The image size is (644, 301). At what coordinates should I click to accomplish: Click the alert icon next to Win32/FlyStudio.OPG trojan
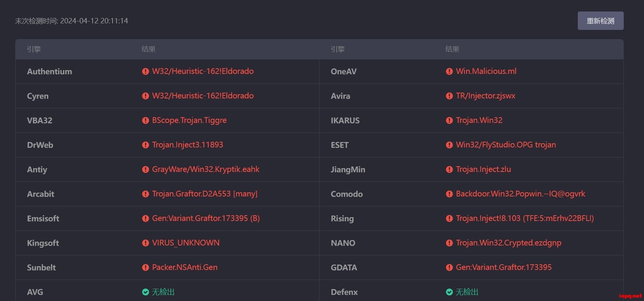449,145
